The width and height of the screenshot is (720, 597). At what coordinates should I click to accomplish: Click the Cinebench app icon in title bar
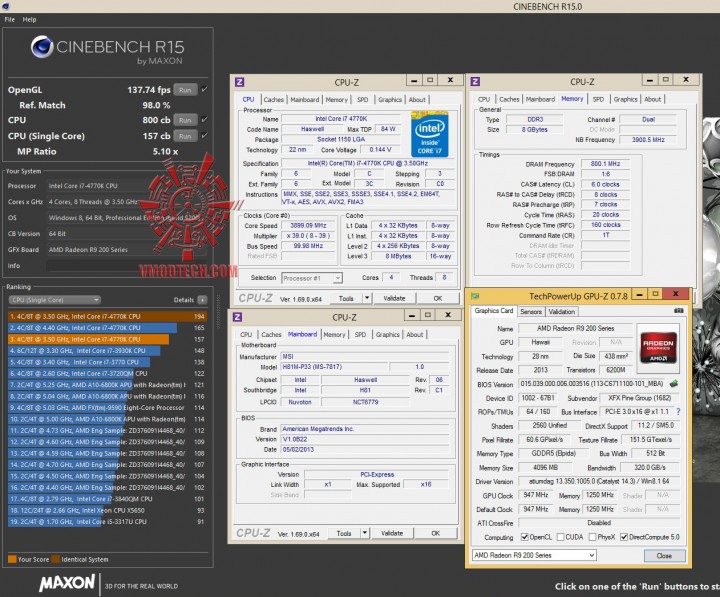[x=6, y=6]
